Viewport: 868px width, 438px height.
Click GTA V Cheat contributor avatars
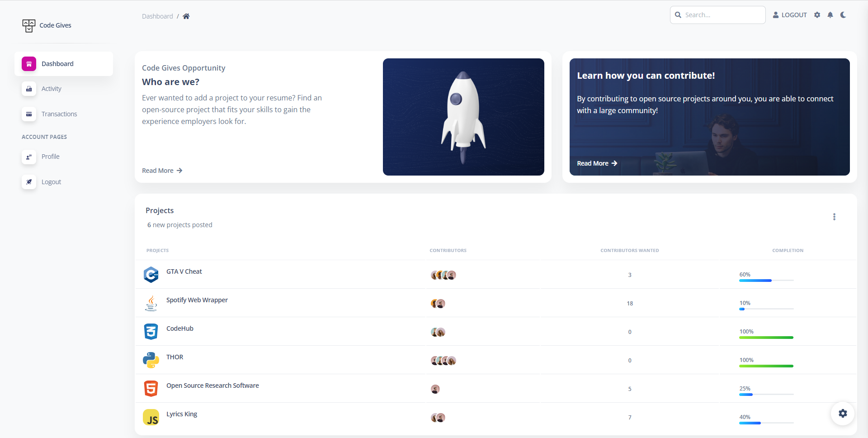pyautogui.click(x=443, y=275)
